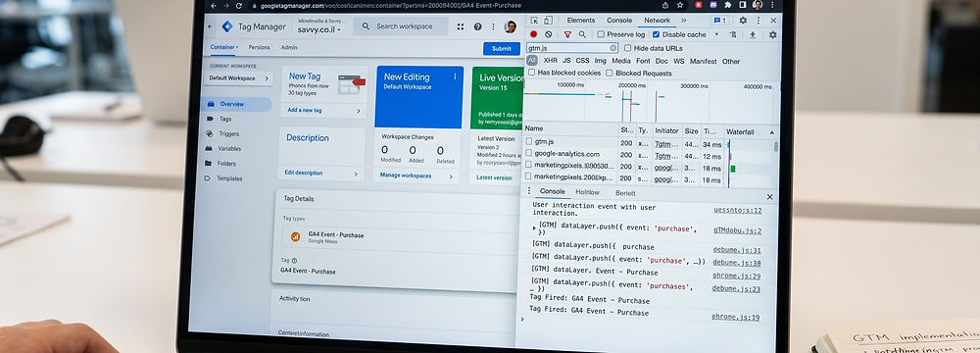
Task: Open the DevTools settings gear
Action: tap(743, 20)
